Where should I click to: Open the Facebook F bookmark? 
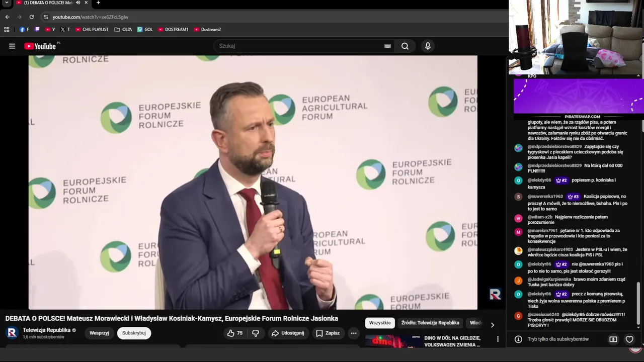[24, 30]
